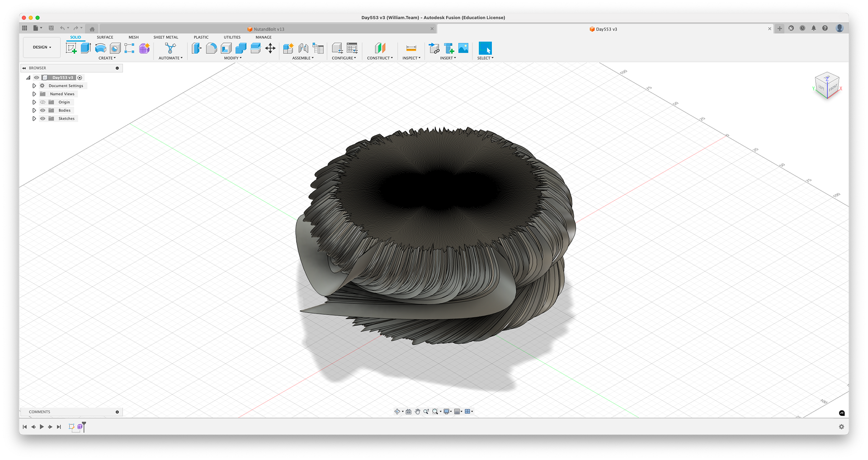This screenshot has width=868, height=460.
Task: Expand the Document Settings node
Action: click(x=34, y=86)
